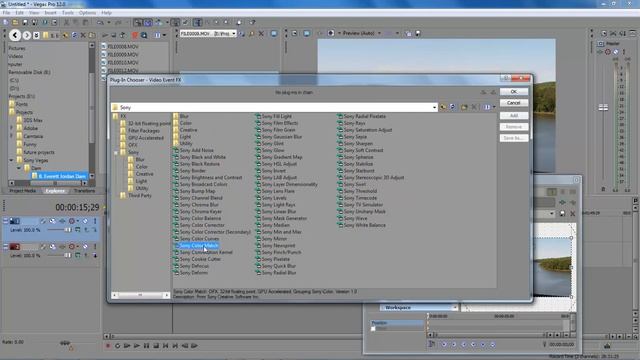Screen dimensions: 640x360
Task: Click the delete preset X in Pan/Crop window
Action: tap(572, 213)
